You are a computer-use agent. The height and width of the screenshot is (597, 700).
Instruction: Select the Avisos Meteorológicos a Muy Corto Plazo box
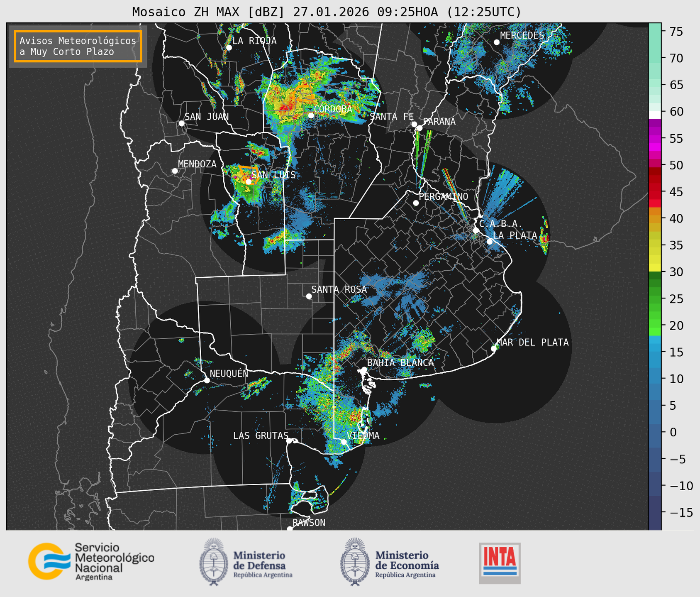point(78,46)
